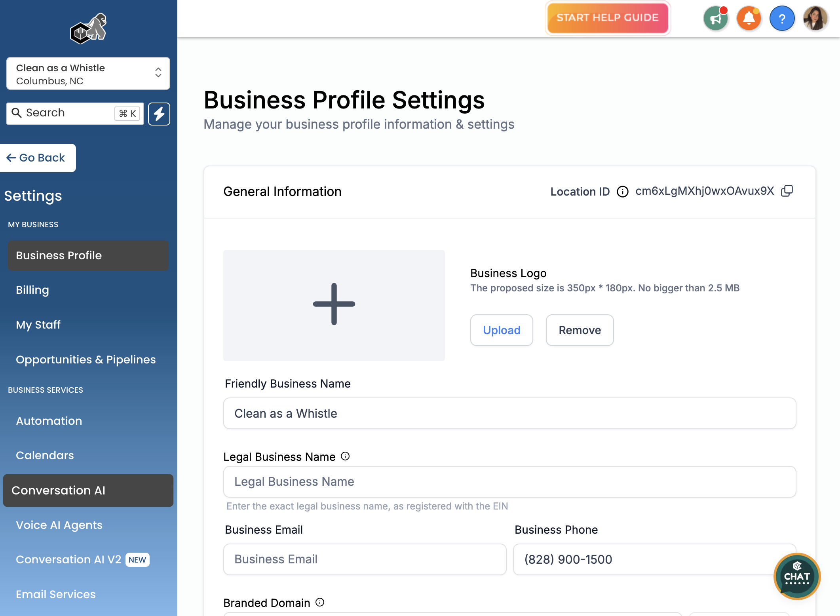
Task: Click the Branded Domain info icon
Action: [x=320, y=602]
